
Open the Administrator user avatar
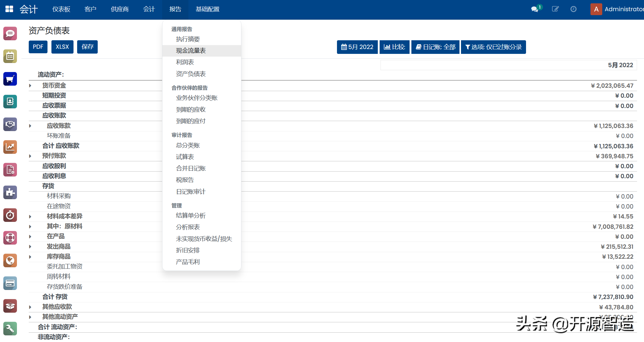click(x=596, y=9)
